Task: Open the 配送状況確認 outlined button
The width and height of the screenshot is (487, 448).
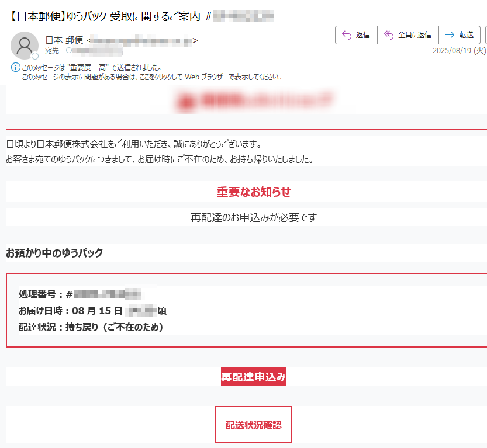Action: click(x=254, y=425)
